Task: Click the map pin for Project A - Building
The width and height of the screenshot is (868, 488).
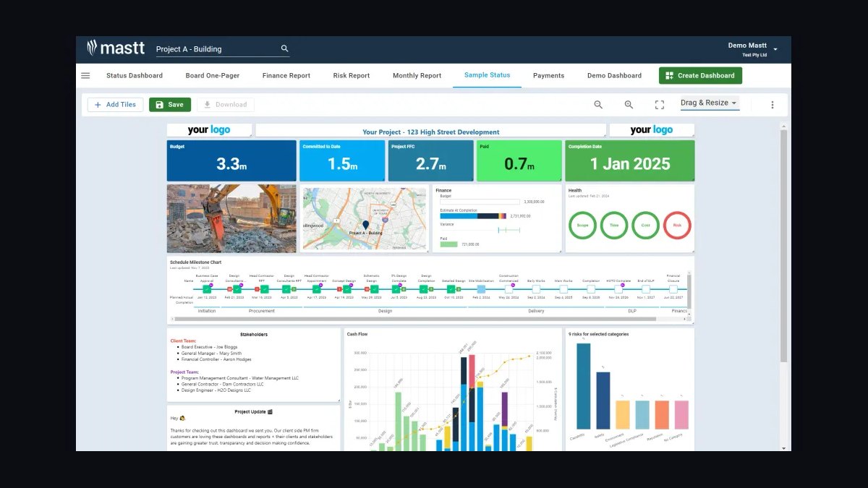Action: coord(365,226)
